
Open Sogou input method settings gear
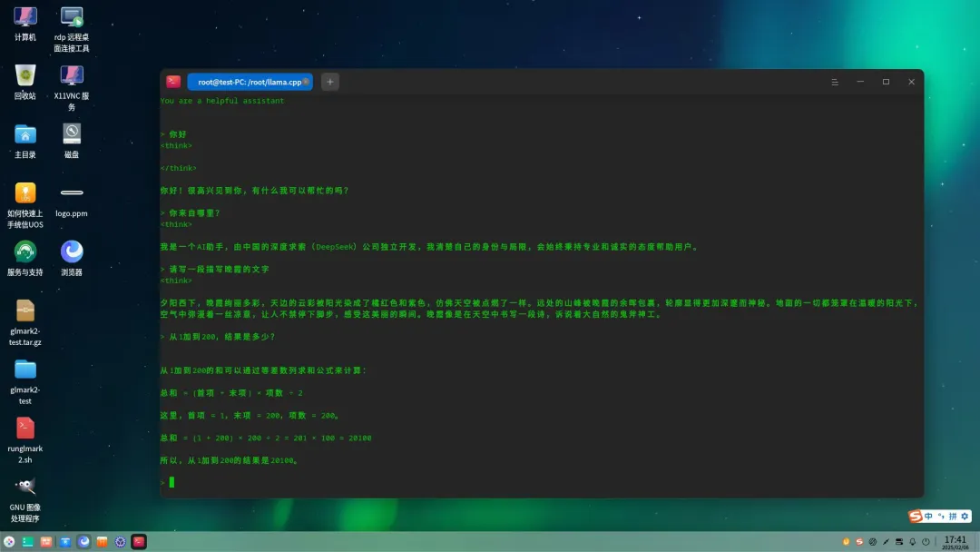click(x=965, y=517)
